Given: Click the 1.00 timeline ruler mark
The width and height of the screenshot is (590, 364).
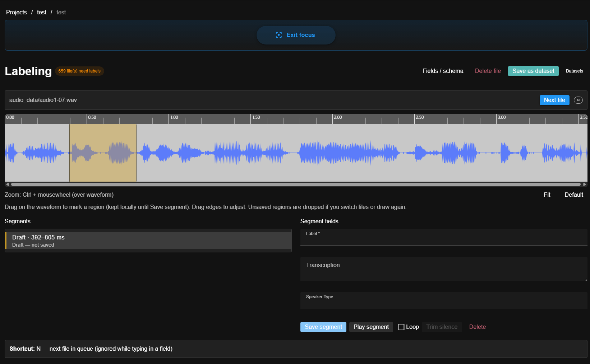Looking at the screenshot, I should pyautogui.click(x=174, y=117).
